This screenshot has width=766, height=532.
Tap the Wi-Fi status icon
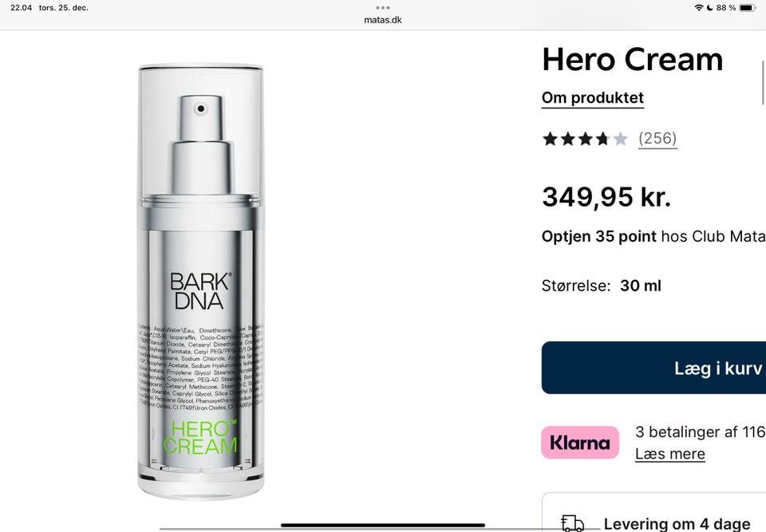coord(699,8)
